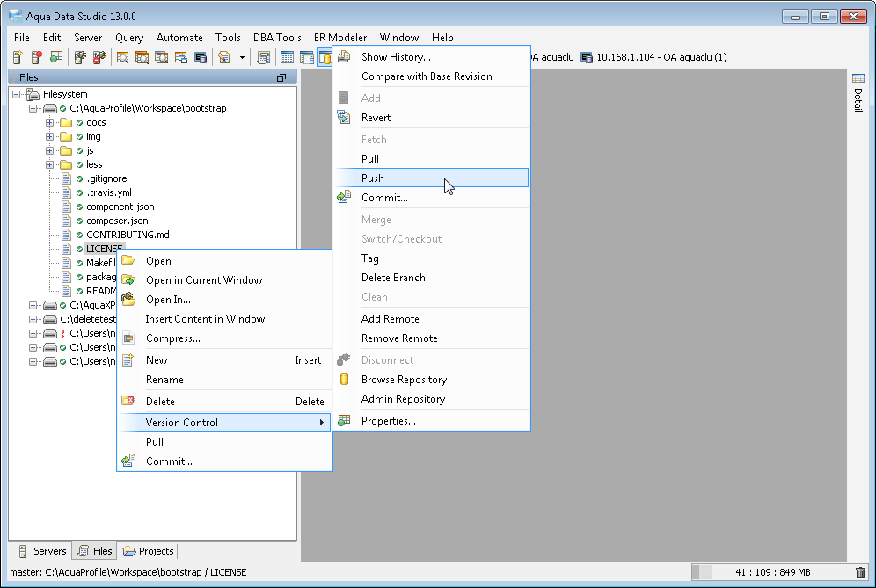Click Push in the Version Control submenu
876x588 pixels.
[431, 178]
